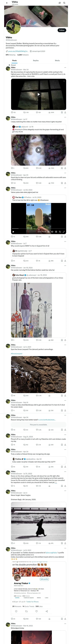Open search from the profile header
Screen dimensions: 72x644
(64, 3)
